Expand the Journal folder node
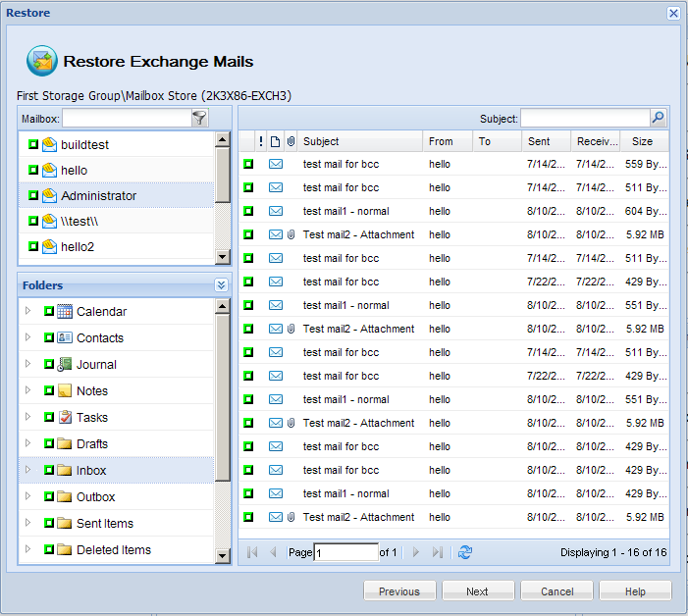688x616 pixels. click(27, 364)
